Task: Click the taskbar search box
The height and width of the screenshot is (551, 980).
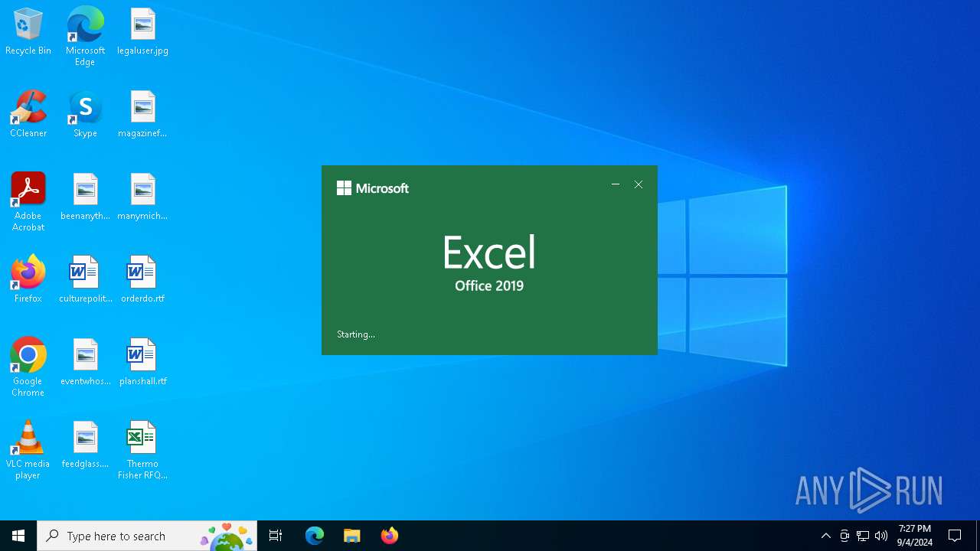Action: point(147,536)
